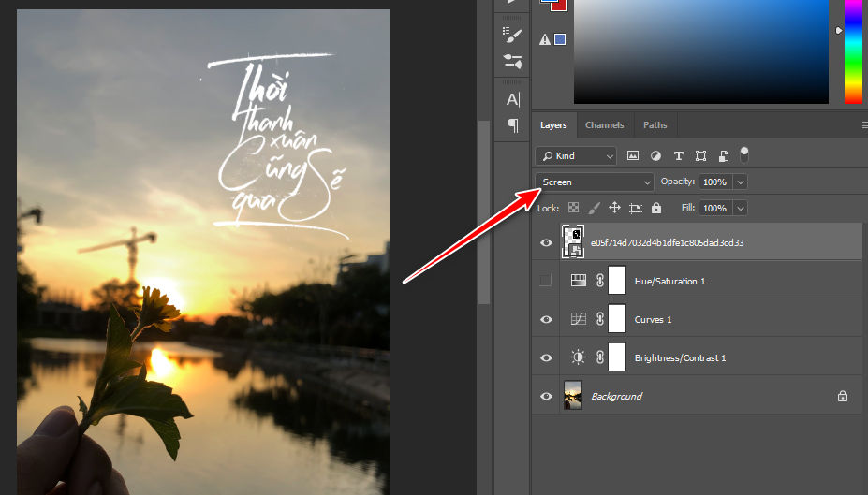Select the Brightness/Contrast 1 layer name

[680, 357]
